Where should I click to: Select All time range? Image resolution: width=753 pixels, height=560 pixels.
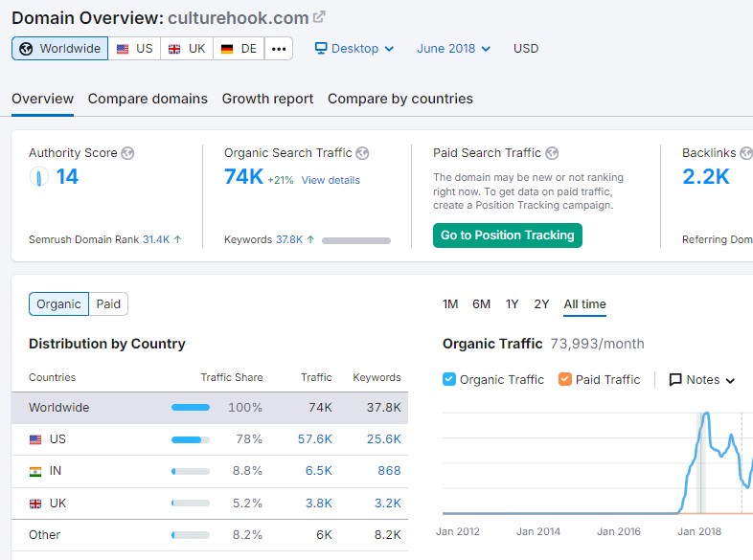coord(584,303)
